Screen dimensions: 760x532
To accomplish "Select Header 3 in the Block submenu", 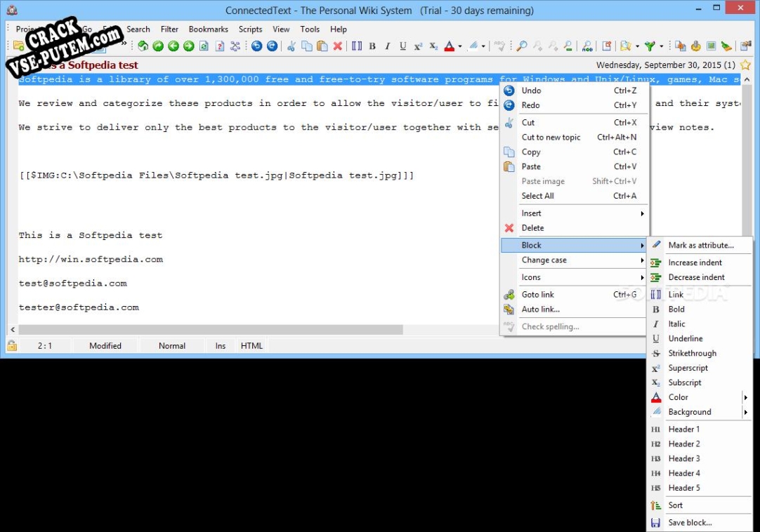I will (683, 458).
